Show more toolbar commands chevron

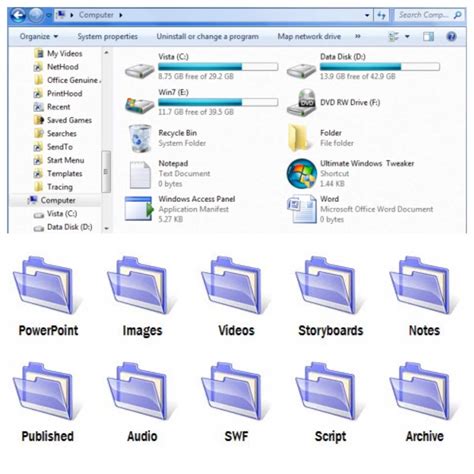[358, 36]
